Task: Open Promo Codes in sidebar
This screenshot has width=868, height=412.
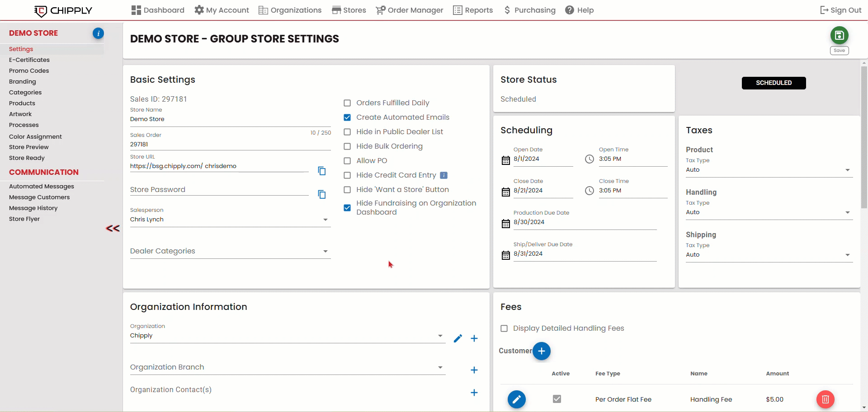Action: click(29, 70)
